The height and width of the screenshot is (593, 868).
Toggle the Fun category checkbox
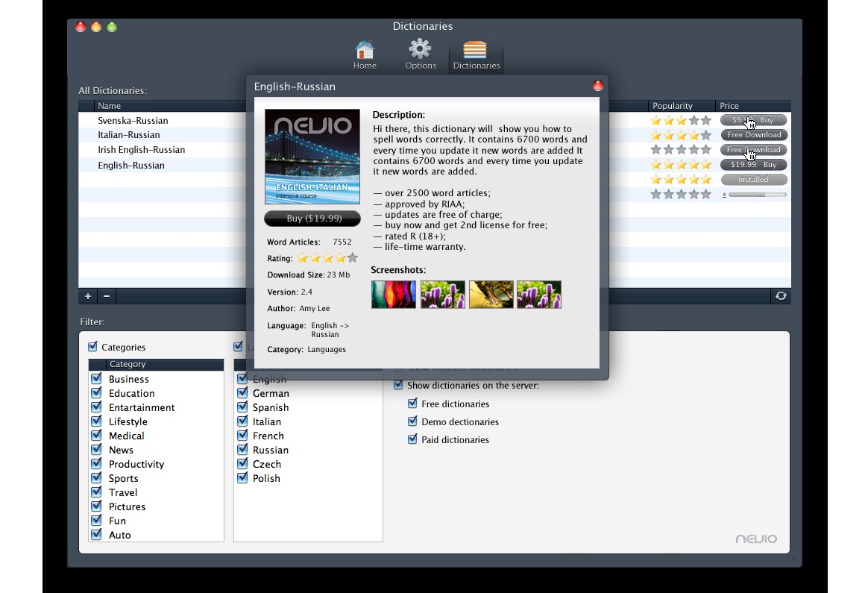96,520
